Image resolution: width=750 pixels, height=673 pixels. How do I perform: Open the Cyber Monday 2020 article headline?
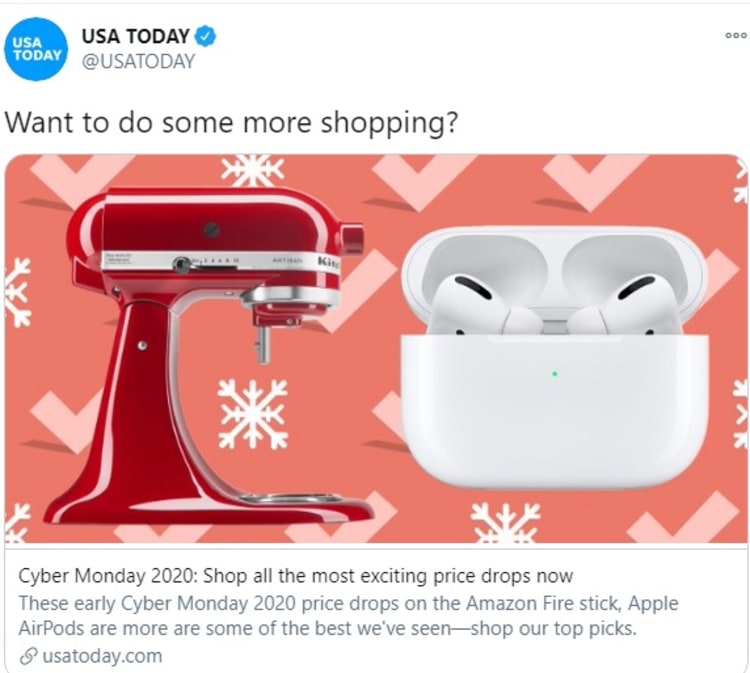click(x=295, y=576)
